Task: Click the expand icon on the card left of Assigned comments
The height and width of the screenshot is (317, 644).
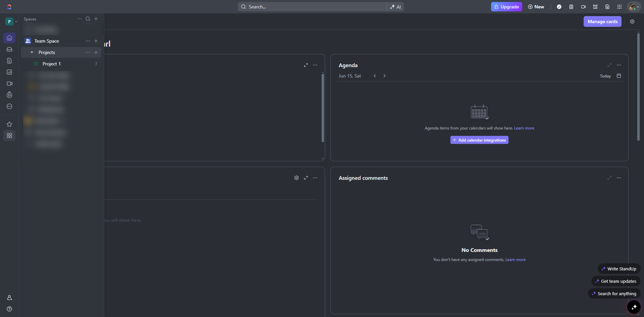Action: 306,178
